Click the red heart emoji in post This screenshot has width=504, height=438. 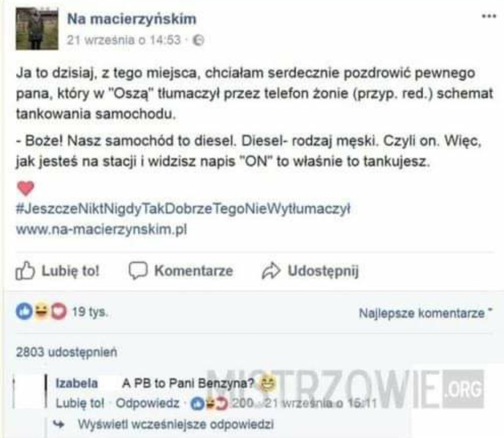pyautogui.click(x=25, y=188)
